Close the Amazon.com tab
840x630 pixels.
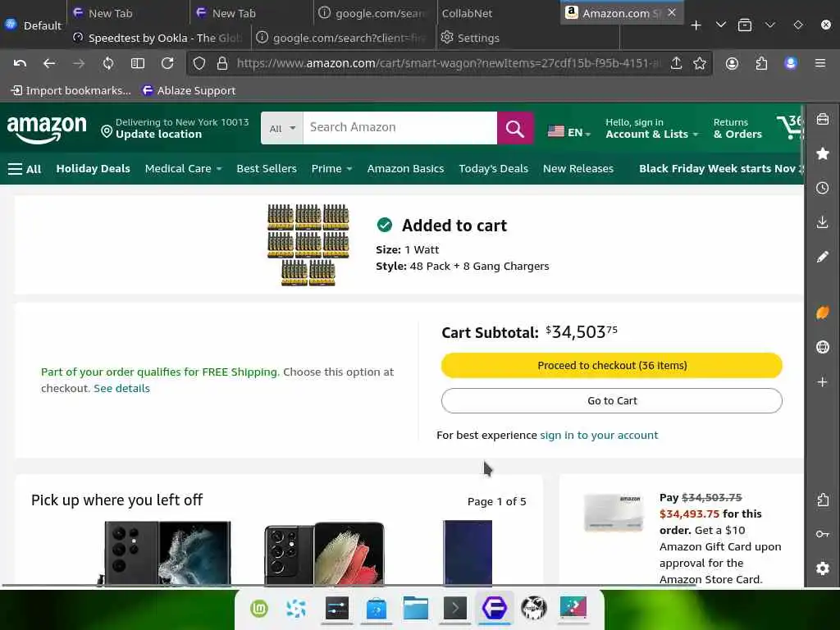tap(672, 12)
